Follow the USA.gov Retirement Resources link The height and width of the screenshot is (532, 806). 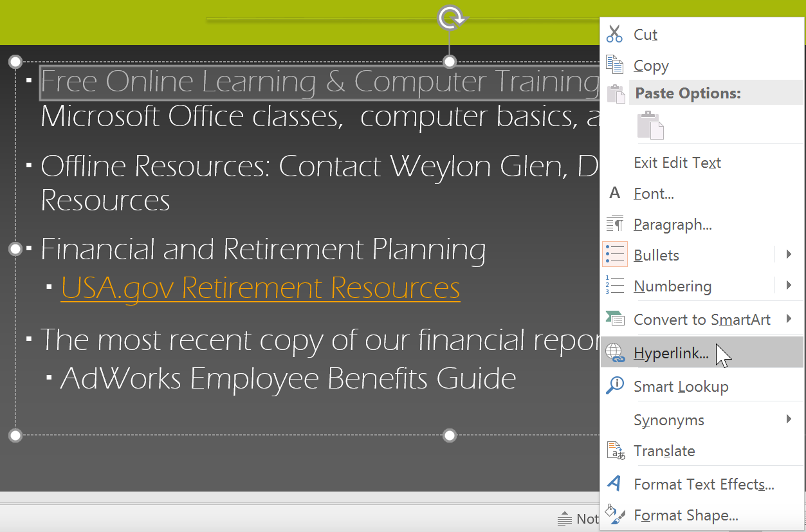point(260,288)
